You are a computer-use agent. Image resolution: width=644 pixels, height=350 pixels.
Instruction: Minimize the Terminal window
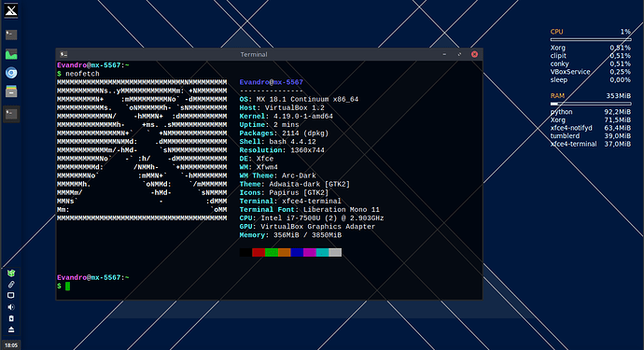444,54
